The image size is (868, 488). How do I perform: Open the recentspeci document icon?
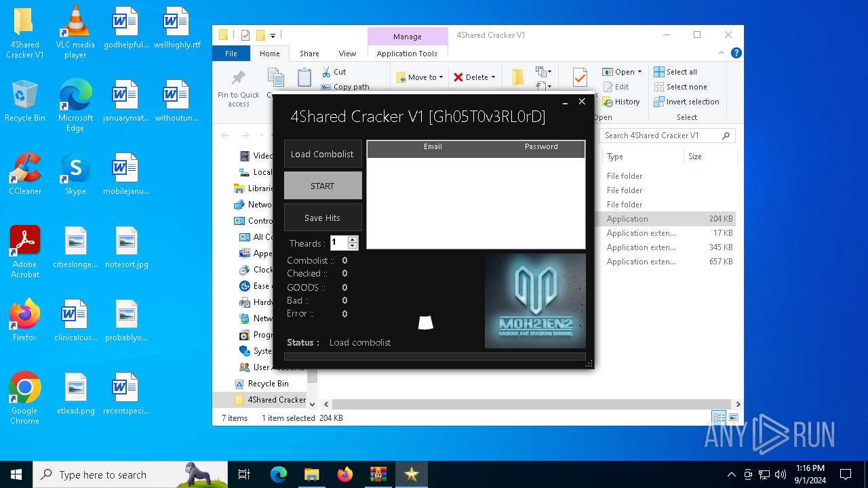tap(126, 394)
